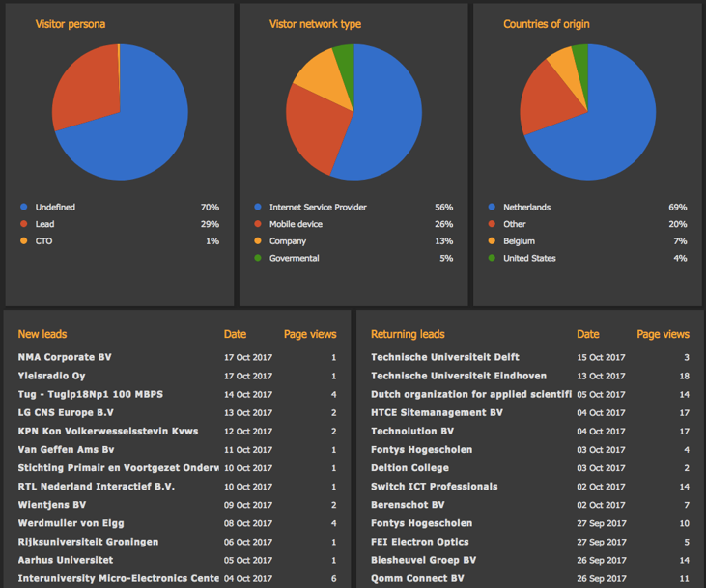Open the Switch ICT Professionals lead
This screenshot has height=588, width=706.
(x=435, y=487)
